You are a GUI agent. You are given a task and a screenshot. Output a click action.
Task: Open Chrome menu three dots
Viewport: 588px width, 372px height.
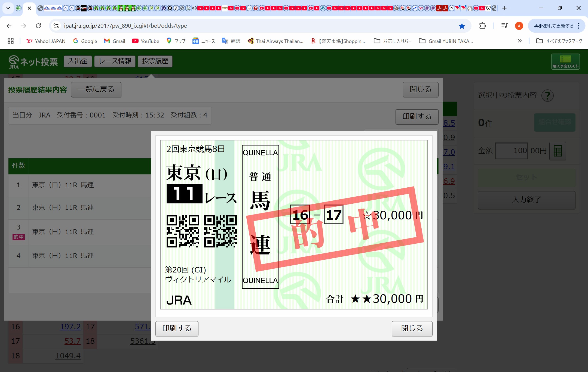[x=579, y=26]
